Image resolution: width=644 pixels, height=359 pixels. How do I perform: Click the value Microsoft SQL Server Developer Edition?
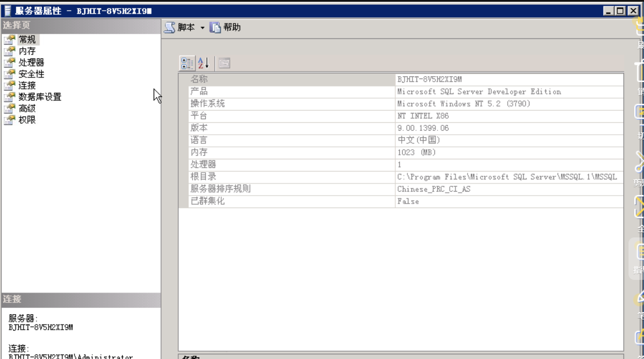click(x=479, y=92)
